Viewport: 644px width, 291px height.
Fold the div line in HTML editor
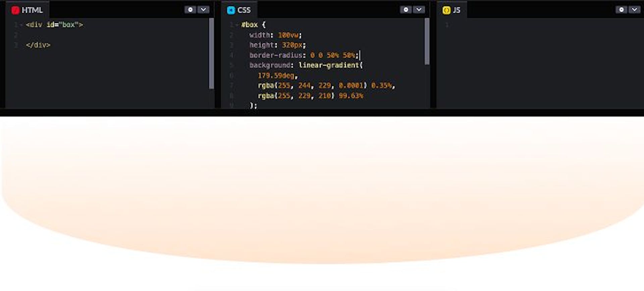(x=21, y=25)
